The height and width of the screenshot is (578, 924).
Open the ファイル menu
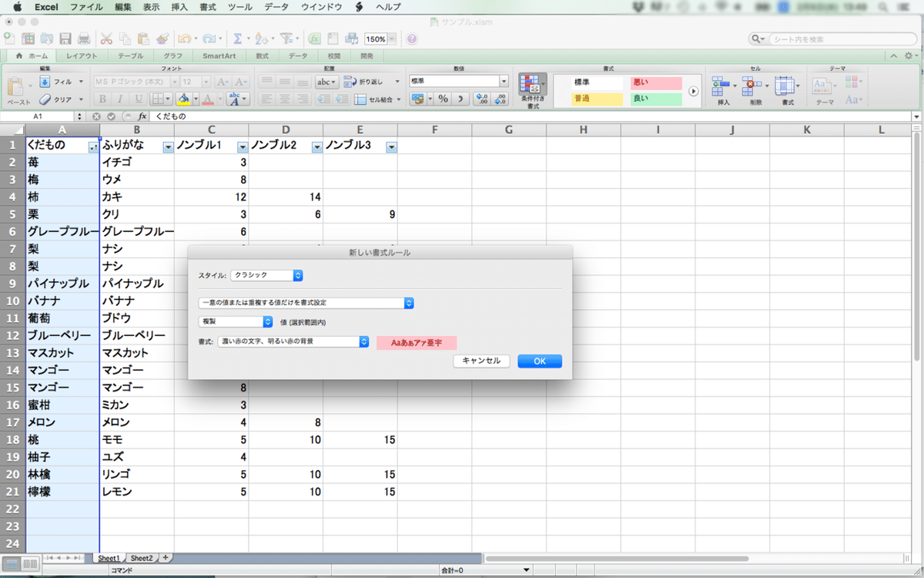[86, 7]
